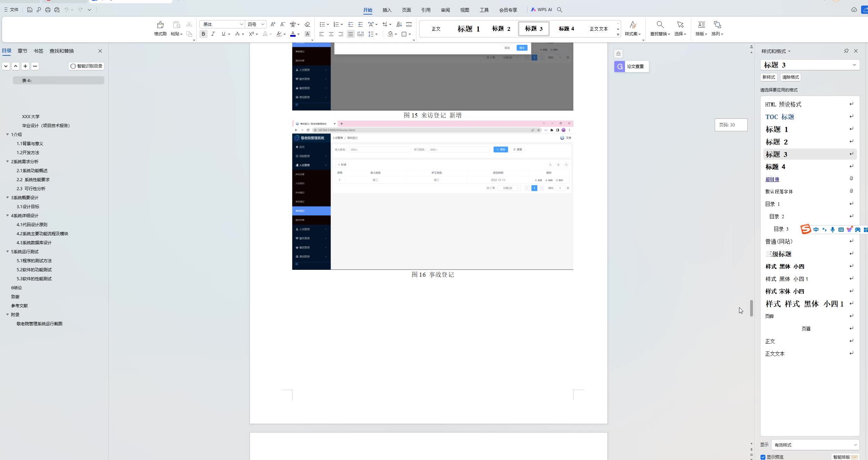Image resolution: width=868 pixels, height=460 pixels.
Task: Click the Print icon in quick access bar
Action: point(48,10)
